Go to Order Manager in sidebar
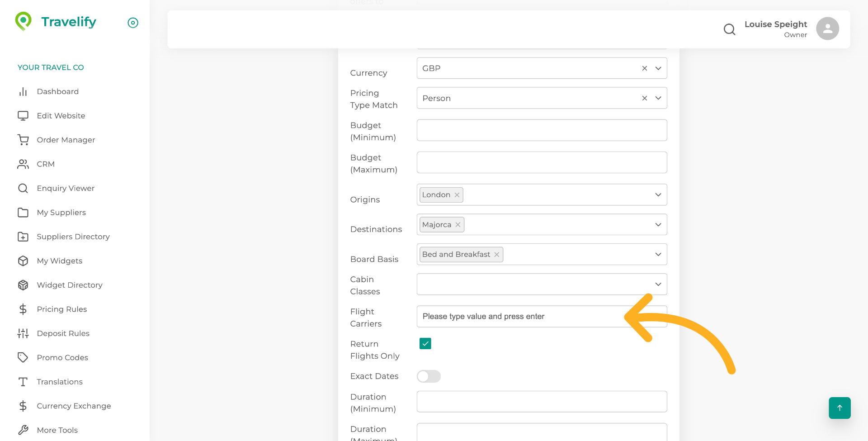The width and height of the screenshot is (868, 441). [x=66, y=140]
